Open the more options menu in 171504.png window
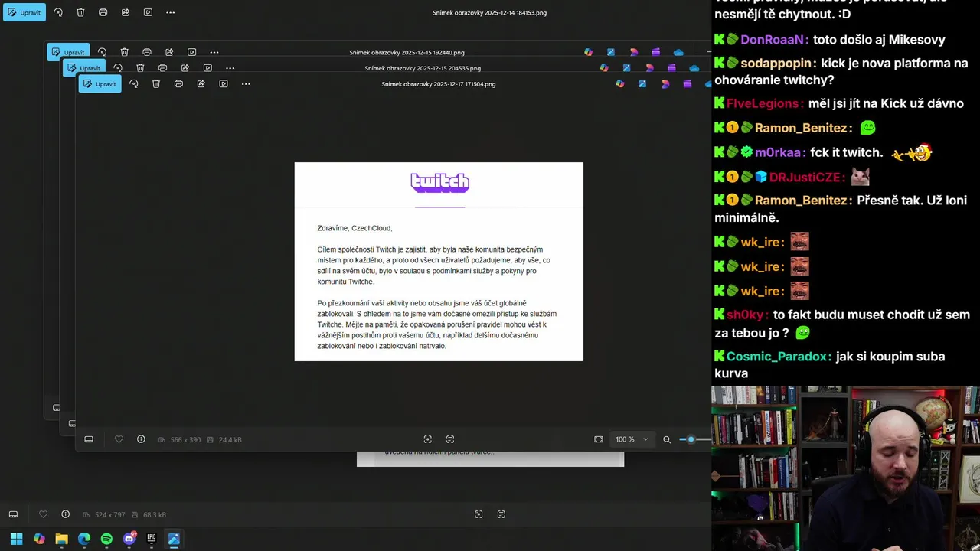 tap(246, 83)
